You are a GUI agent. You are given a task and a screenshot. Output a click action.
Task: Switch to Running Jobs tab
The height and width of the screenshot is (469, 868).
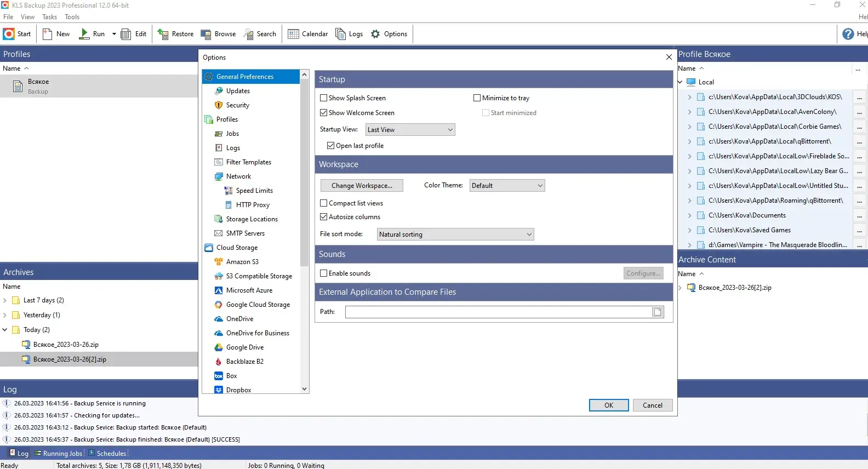pos(58,454)
